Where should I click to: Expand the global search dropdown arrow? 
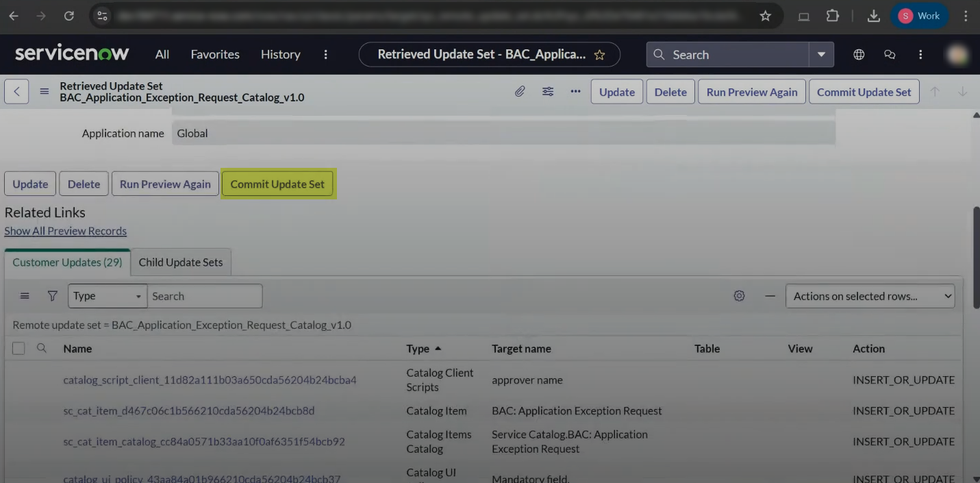click(x=821, y=55)
